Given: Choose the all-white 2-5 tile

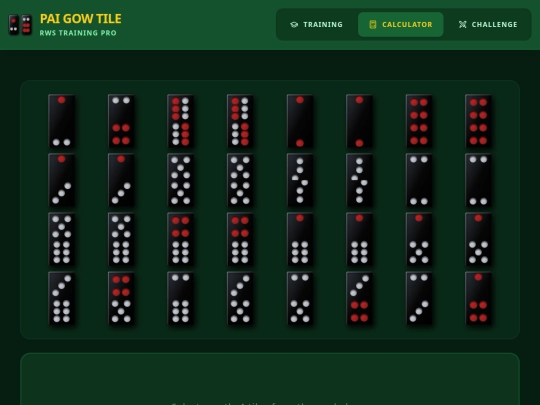Looking at the screenshot, I should (x=300, y=299).
